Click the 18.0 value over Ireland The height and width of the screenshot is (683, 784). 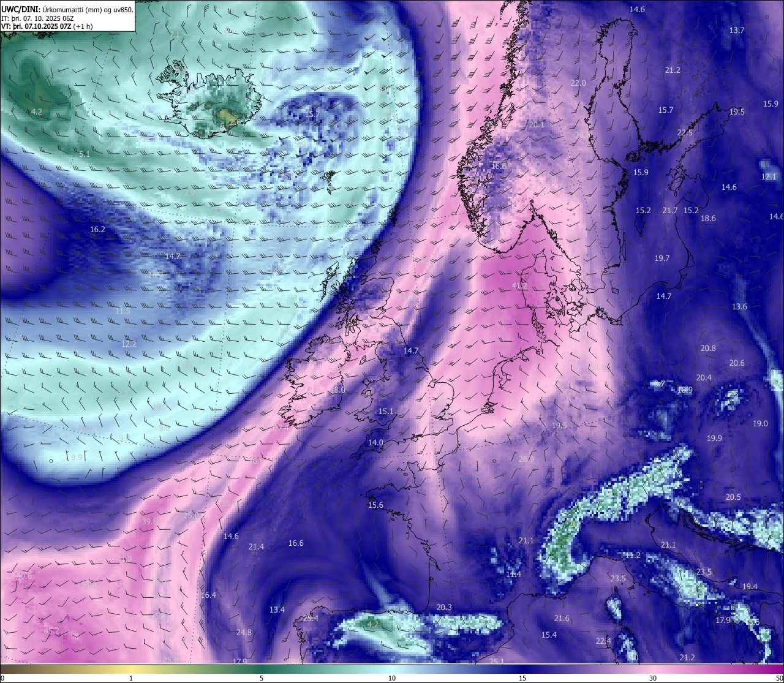tap(337, 390)
